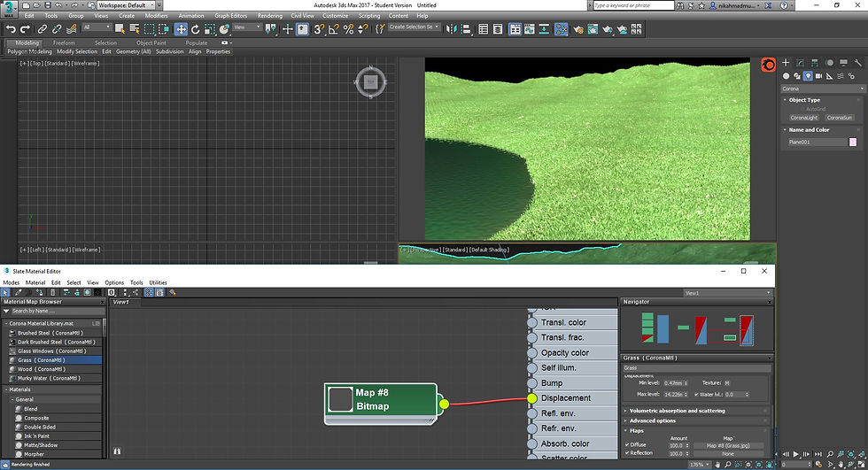Image resolution: width=868 pixels, height=470 pixels.
Task: Open Select by Name list icon
Action: coord(135,29)
